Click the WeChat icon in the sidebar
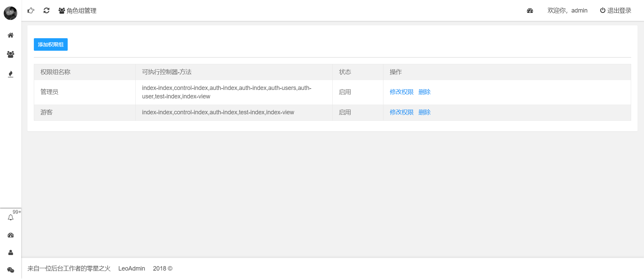This screenshot has height=279, width=644. (x=10, y=270)
